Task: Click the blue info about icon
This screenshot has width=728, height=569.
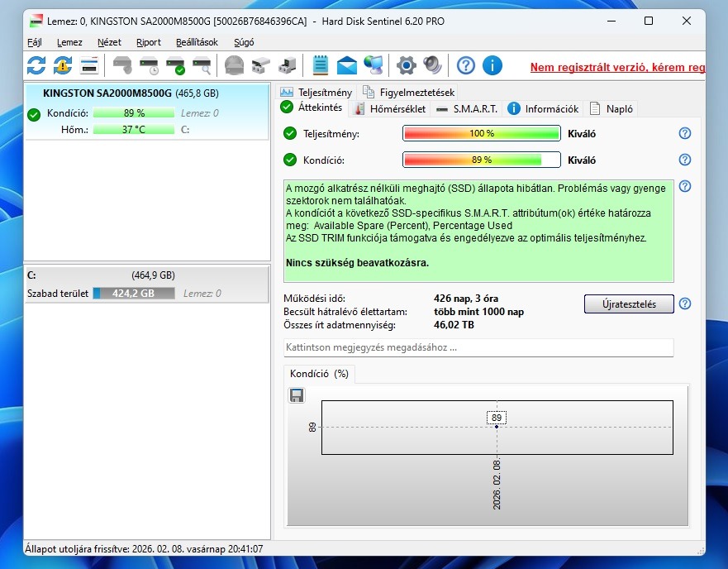Action: click(x=492, y=65)
